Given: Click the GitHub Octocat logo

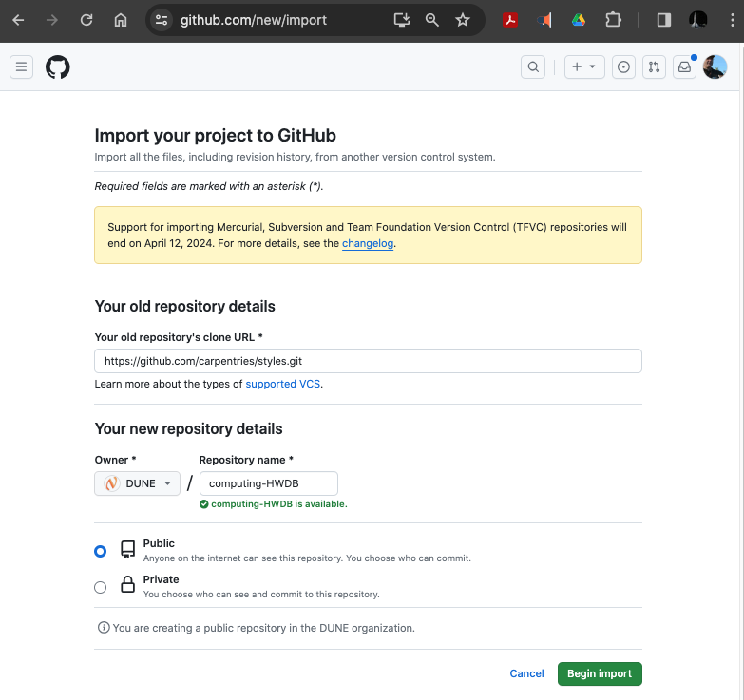Looking at the screenshot, I should [58, 66].
